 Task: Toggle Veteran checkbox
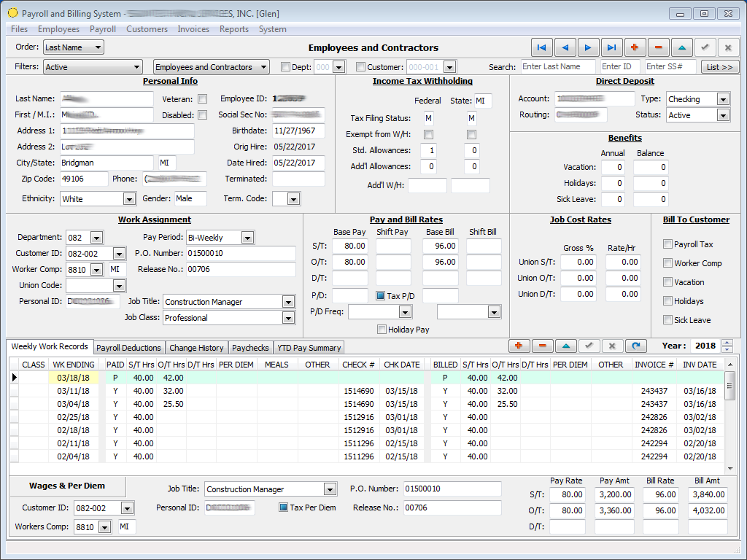(203, 99)
